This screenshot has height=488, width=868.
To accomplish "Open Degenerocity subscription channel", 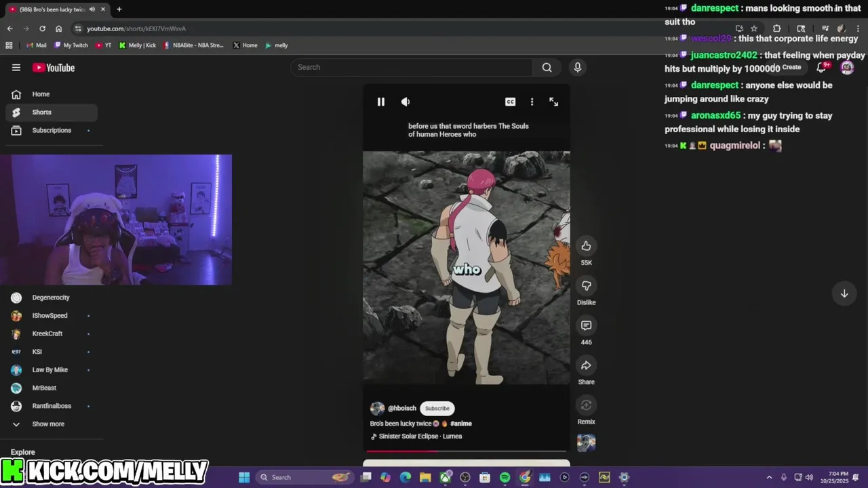I will 52,298.
